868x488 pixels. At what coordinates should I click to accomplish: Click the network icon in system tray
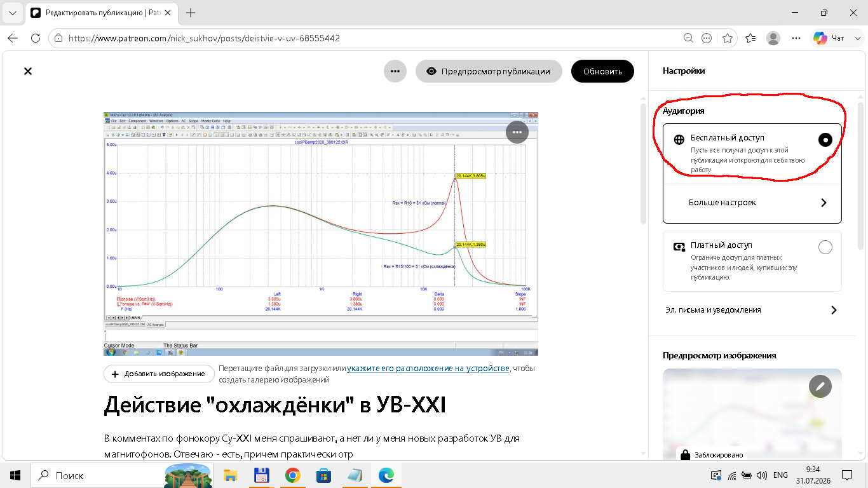pos(732,475)
